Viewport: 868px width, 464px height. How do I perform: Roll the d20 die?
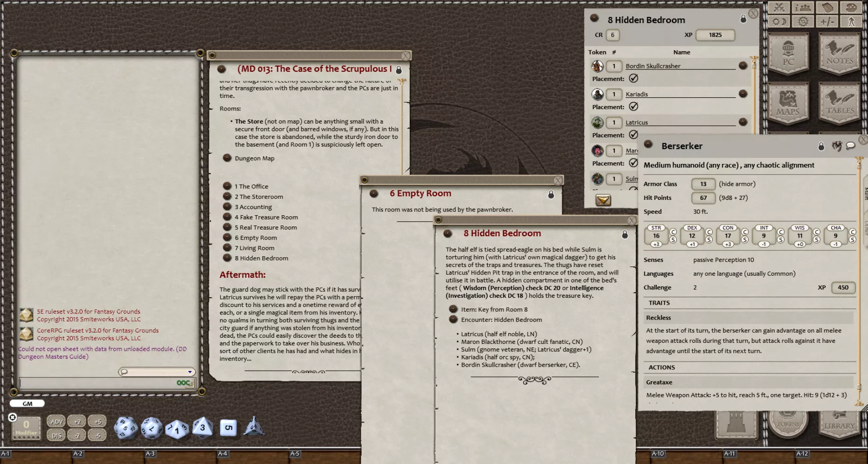click(x=126, y=428)
